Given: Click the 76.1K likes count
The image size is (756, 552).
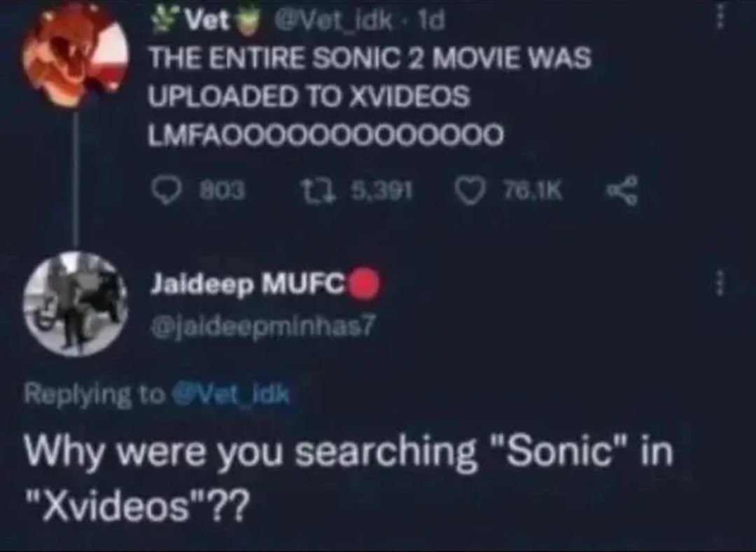Looking at the screenshot, I should [533, 191].
